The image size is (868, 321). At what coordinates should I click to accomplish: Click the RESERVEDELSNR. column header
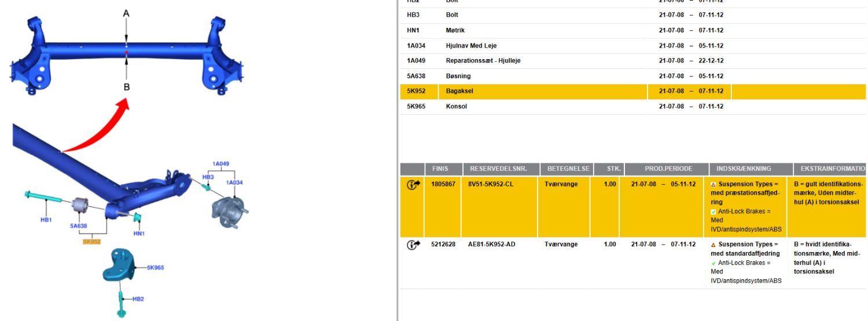[x=501, y=169]
